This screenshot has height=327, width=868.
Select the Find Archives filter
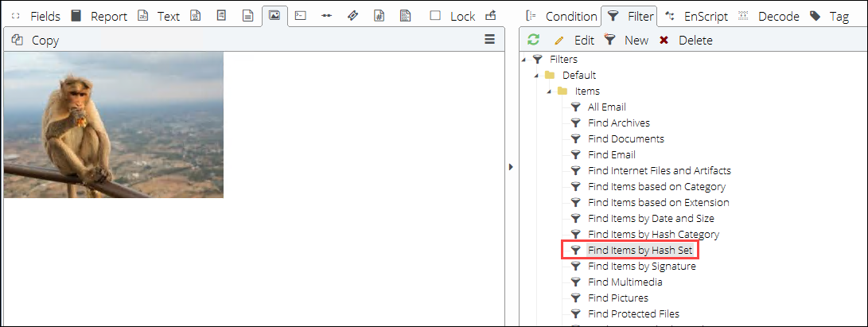pos(619,123)
